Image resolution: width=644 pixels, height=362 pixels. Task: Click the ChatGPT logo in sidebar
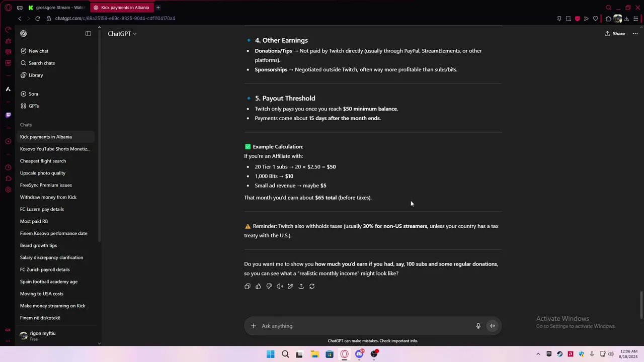(24, 34)
